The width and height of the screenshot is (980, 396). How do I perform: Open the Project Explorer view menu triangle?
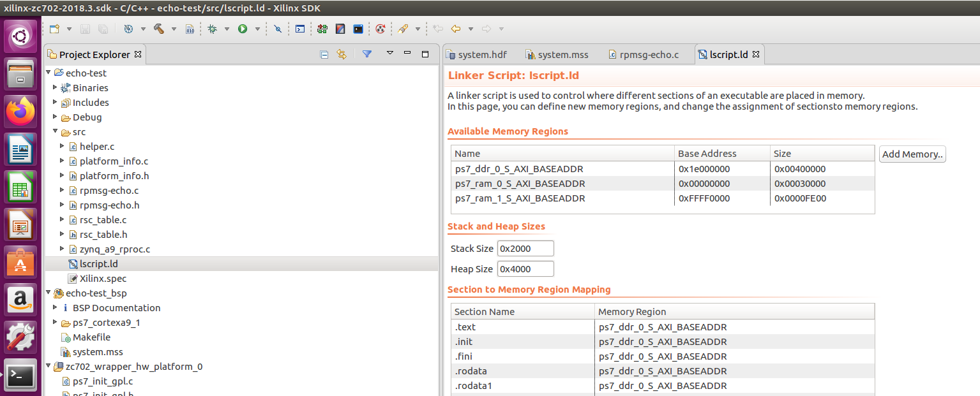(390, 53)
